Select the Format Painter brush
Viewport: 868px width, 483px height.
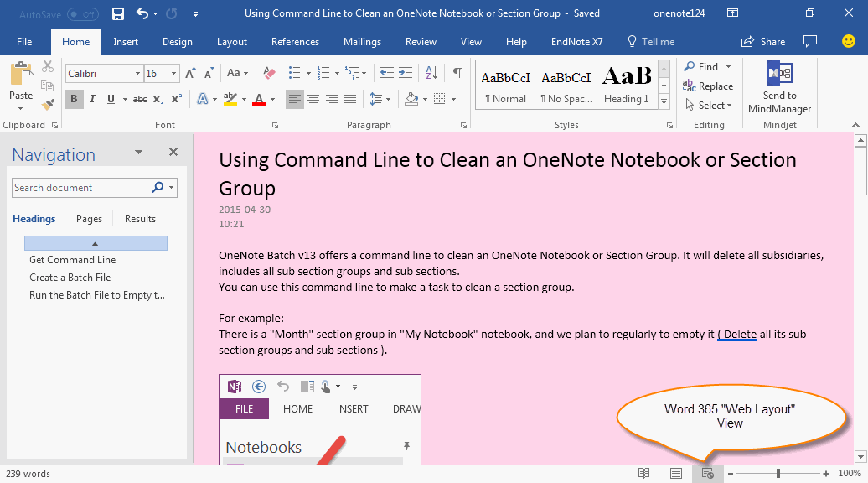point(48,104)
